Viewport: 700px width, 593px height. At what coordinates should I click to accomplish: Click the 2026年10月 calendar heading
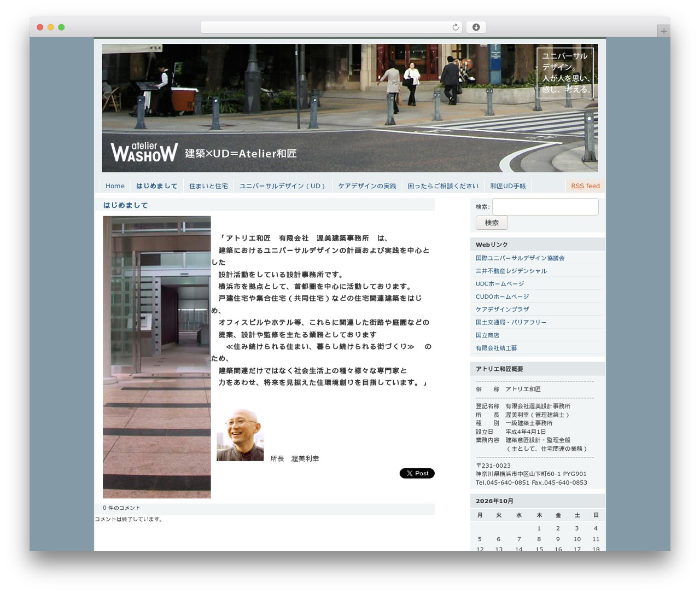(494, 501)
